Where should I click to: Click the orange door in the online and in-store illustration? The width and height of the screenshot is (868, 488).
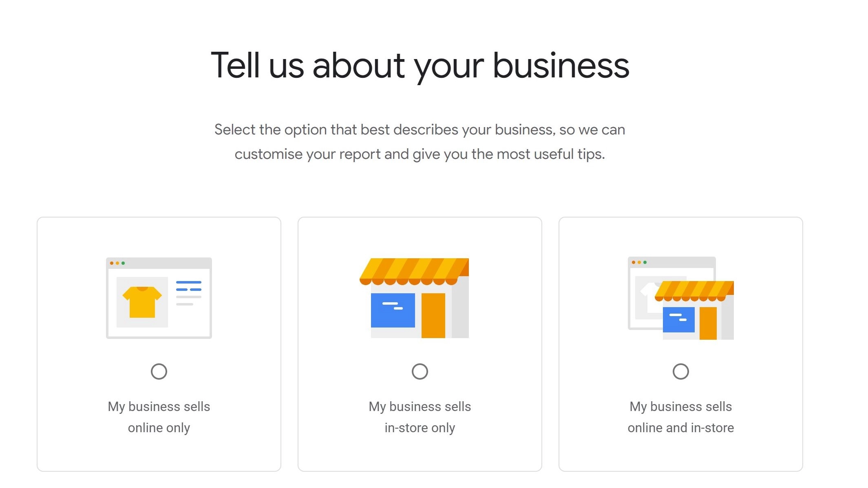[x=708, y=323]
